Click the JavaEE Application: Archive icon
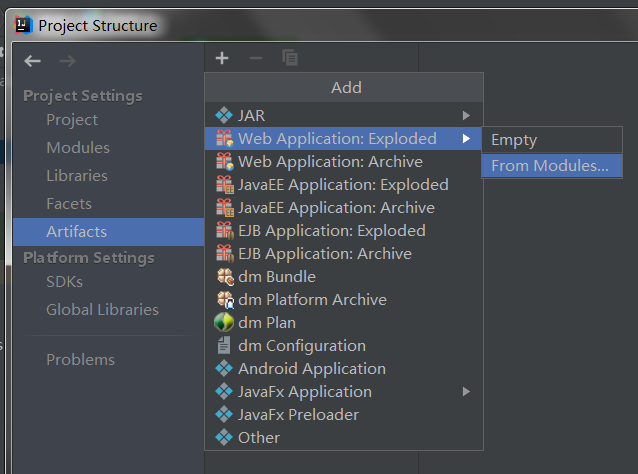The image size is (638, 474). (225, 208)
